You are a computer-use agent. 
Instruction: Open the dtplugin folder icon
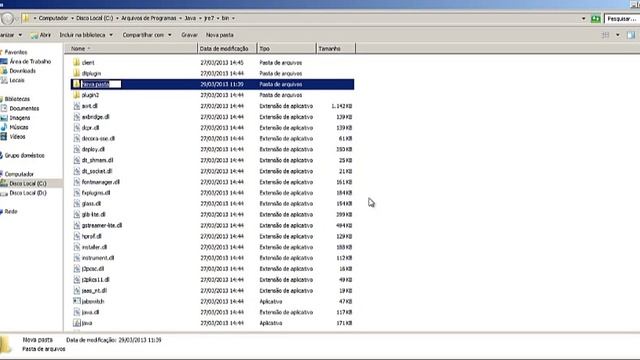(76, 73)
